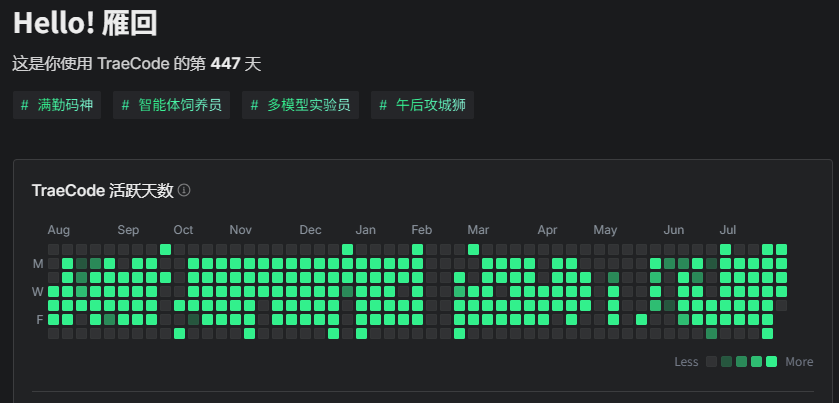839x403 pixels.
Task: Click the Apr month label
Action: 547,230
